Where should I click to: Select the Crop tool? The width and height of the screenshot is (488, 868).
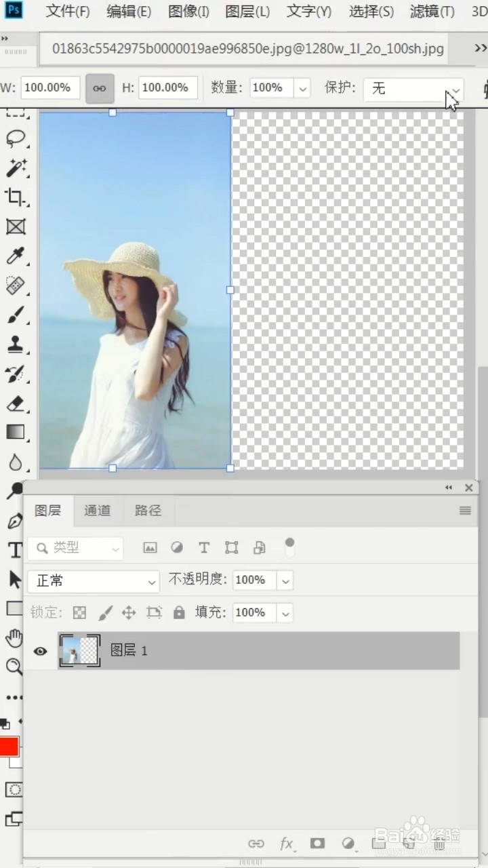pos(15,197)
